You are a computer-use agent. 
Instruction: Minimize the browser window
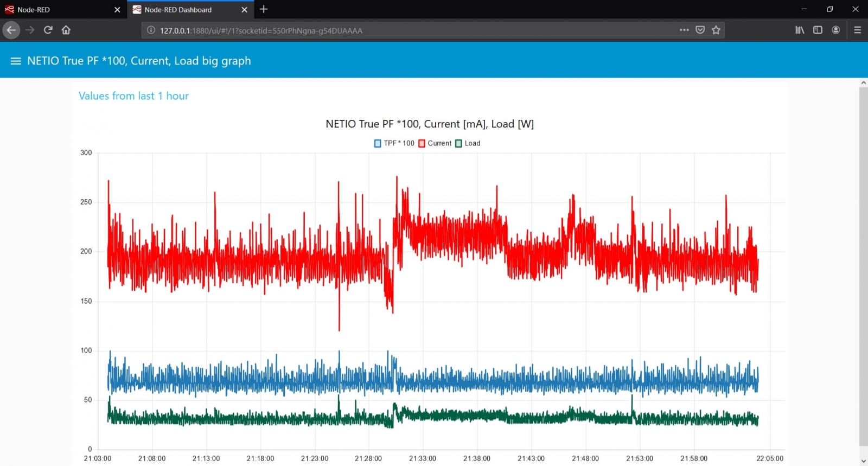pyautogui.click(x=804, y=9)
